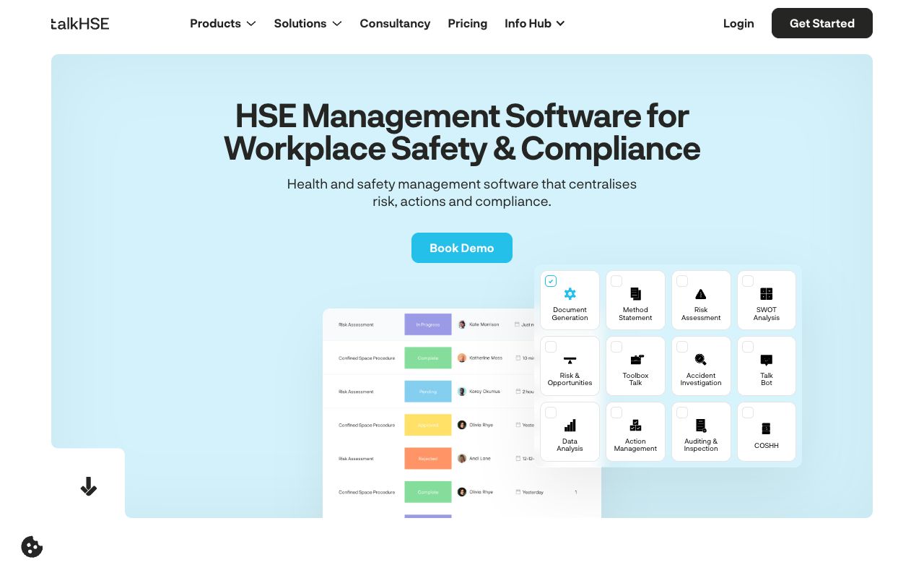
Task: Expand the Products dropdown menu
Action: pyautogui.click(x=223, y=23)
